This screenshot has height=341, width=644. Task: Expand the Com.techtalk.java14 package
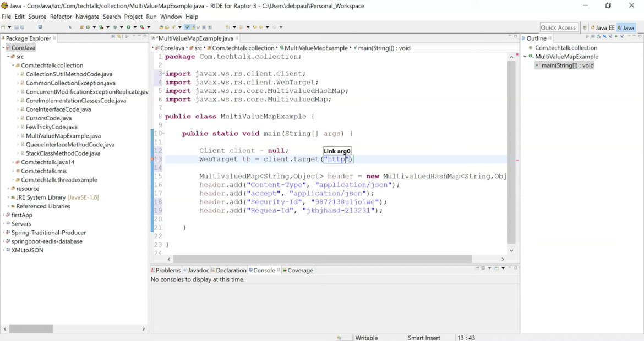pos(13,162)
